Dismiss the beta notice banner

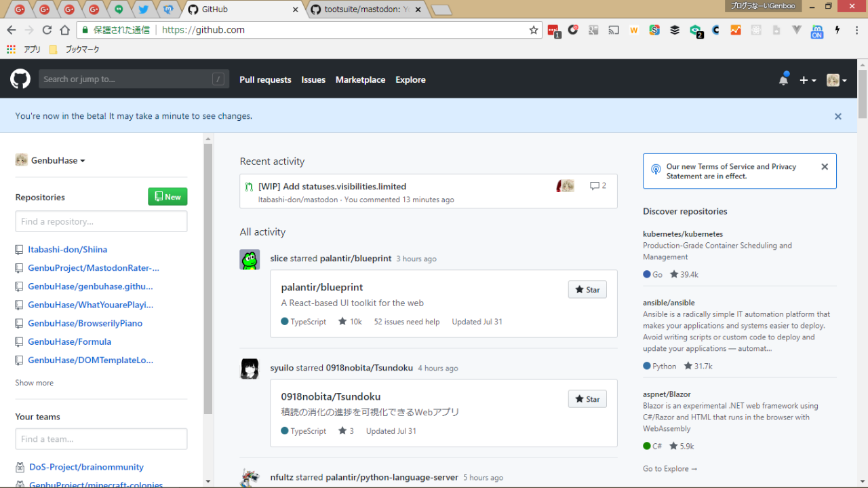(x=837, y=116)
